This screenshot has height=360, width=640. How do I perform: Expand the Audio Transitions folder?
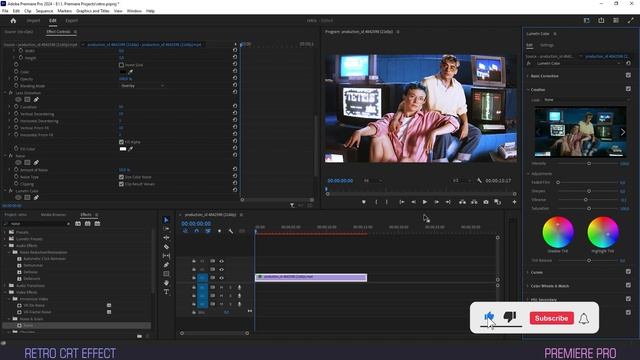point(5,286)
